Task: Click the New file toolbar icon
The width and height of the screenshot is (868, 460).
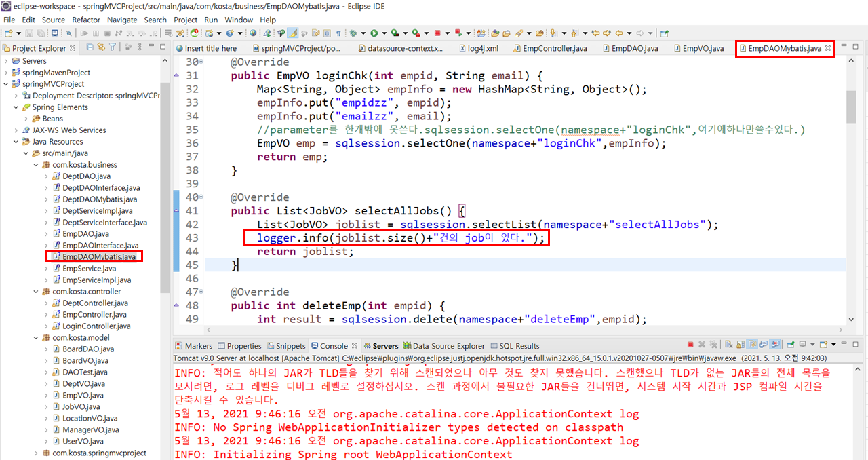Action: (x=7, y=33)
